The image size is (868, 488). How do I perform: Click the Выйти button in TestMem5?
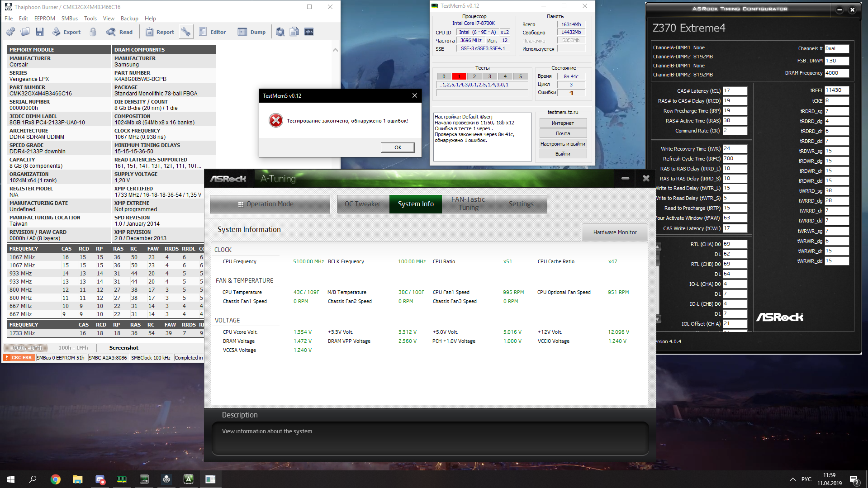click(563, 154)
